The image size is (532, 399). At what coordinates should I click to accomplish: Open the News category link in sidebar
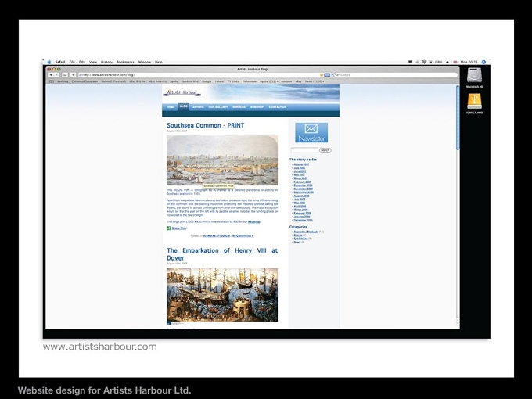(297, 243)
